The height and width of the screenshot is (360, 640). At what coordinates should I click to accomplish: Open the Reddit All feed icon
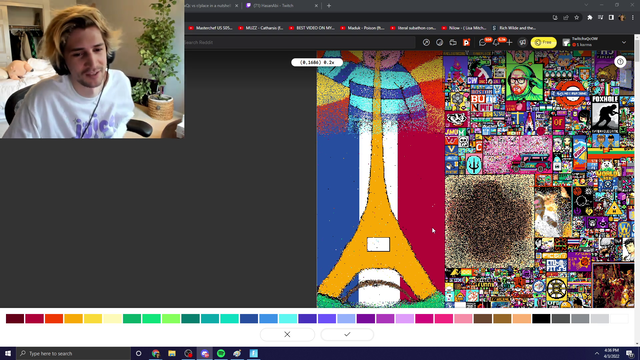point(439,42)
